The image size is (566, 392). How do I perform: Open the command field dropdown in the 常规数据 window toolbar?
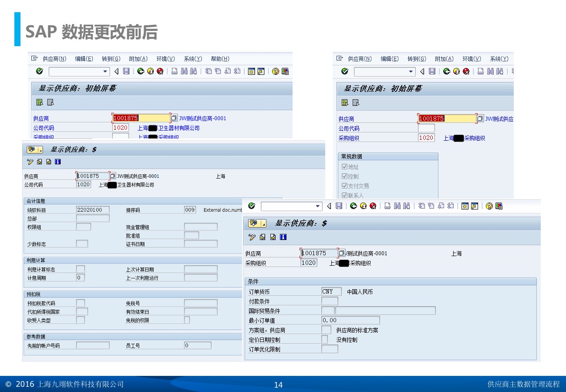click(x=411, y=71)
